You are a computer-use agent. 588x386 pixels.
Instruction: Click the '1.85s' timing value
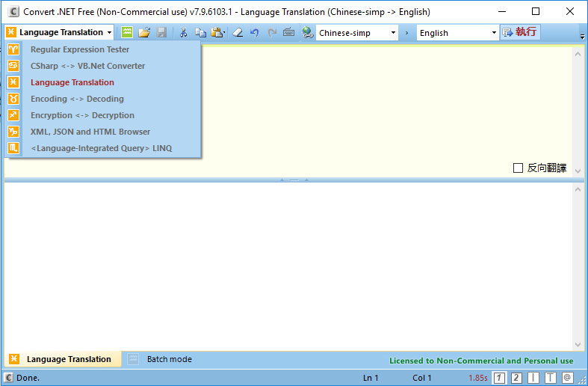coord(477,378)
